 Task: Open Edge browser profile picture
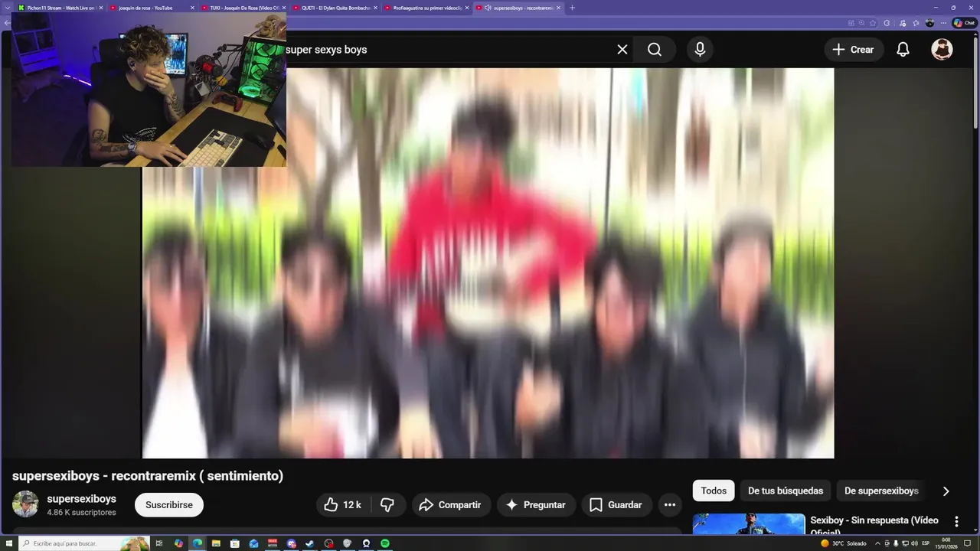pyautogui.click(x=929, y=23)
